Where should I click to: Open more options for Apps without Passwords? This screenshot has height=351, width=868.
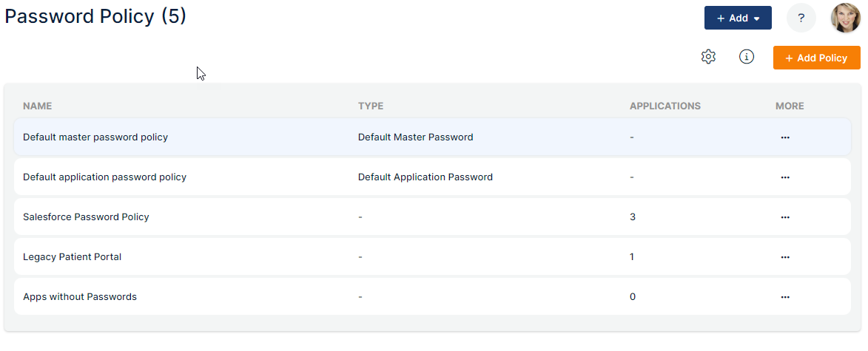pyautogui.click(x=785, y=297)
